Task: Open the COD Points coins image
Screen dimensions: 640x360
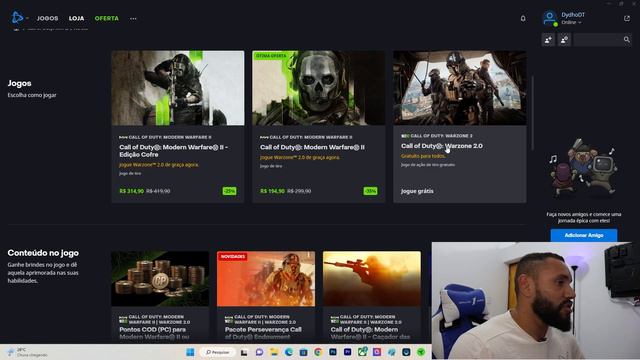Action: pos(160,279)
